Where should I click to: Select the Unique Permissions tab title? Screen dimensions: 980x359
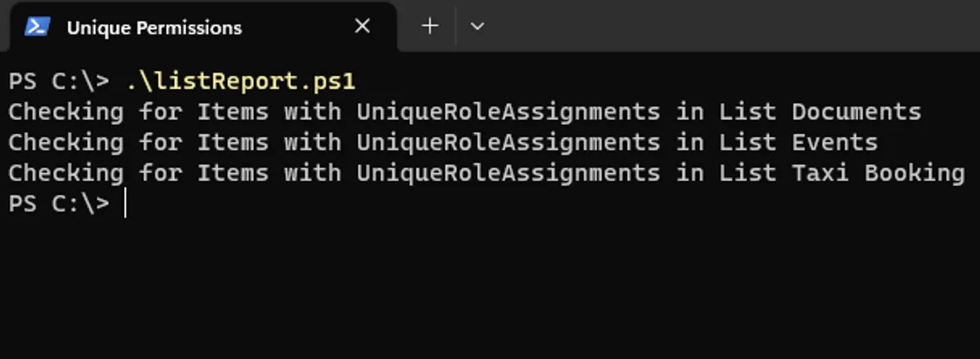(x=154, y=28)
